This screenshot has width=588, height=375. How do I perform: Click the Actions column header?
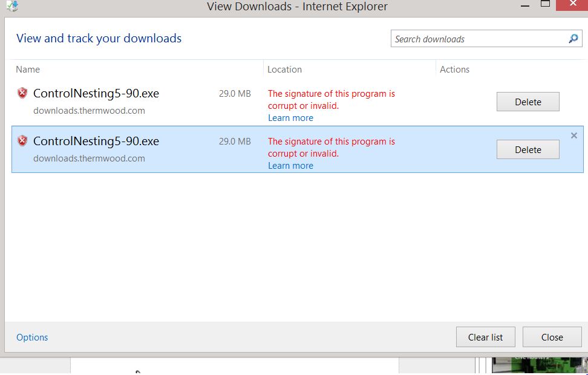(x=454, y=70)
